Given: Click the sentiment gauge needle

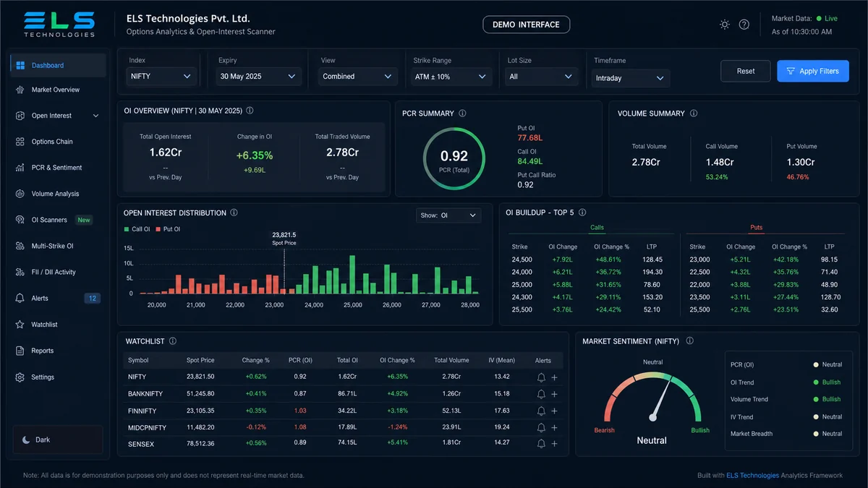Looking at the screenshot, I should click(662, 401).
